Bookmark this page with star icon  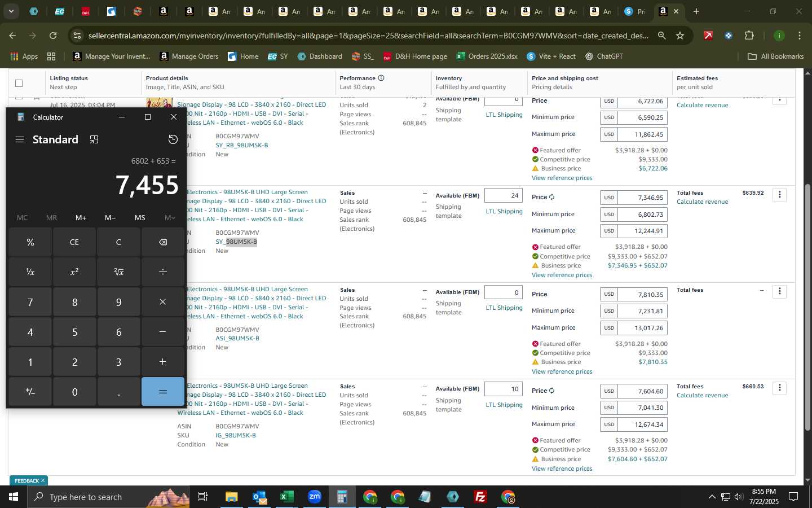[680, 36]
